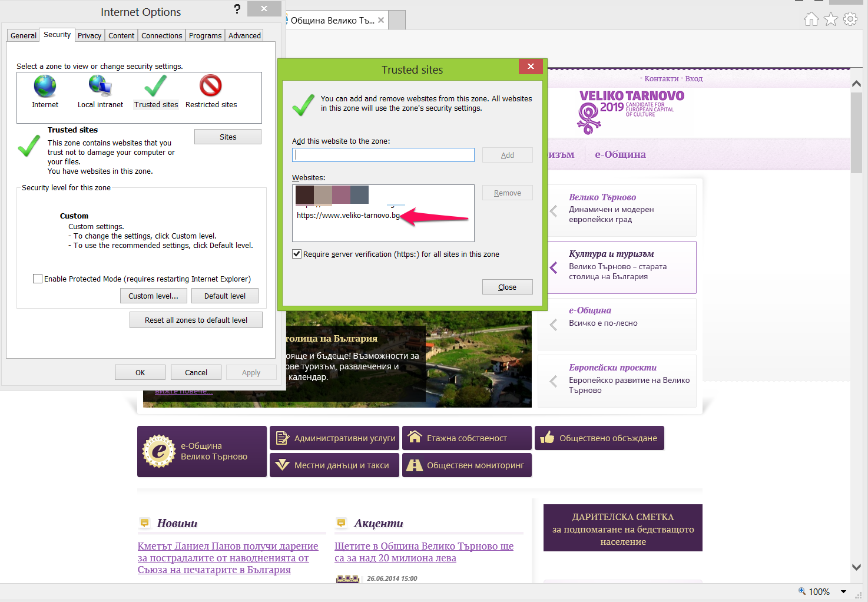Viewport: 868px width, 602px height.
Task: Click the Veliko Tarnovo 2019 logo
Action: click(x=630, y=111)
